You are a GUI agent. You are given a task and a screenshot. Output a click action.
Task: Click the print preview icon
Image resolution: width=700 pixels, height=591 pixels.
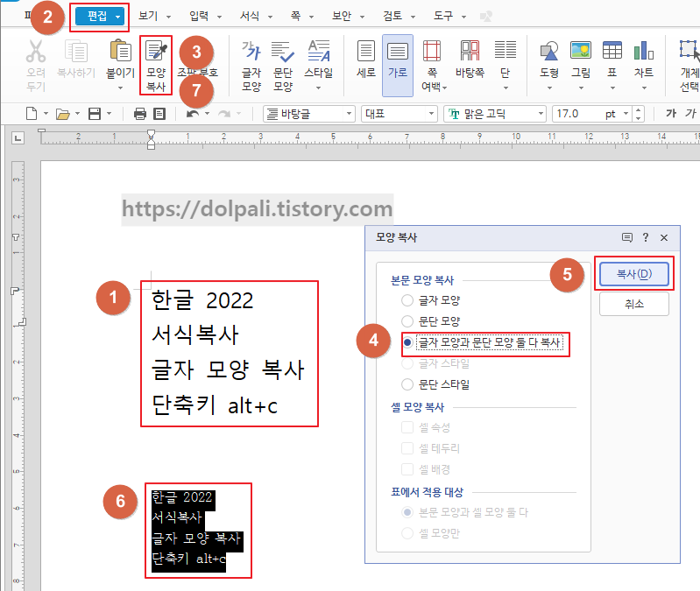click(159, 114)
